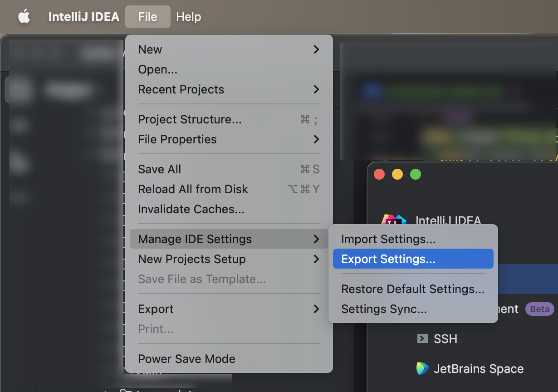
Task: Expand the New submenu arrow
Action: coord(316,49)
